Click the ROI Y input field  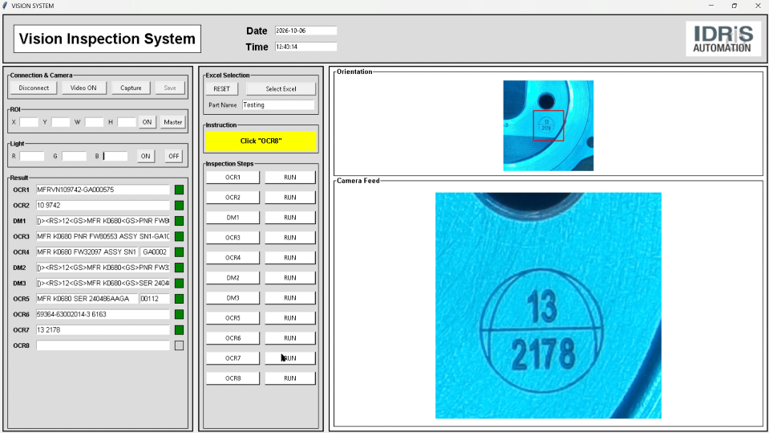click(x=61, y=122)
